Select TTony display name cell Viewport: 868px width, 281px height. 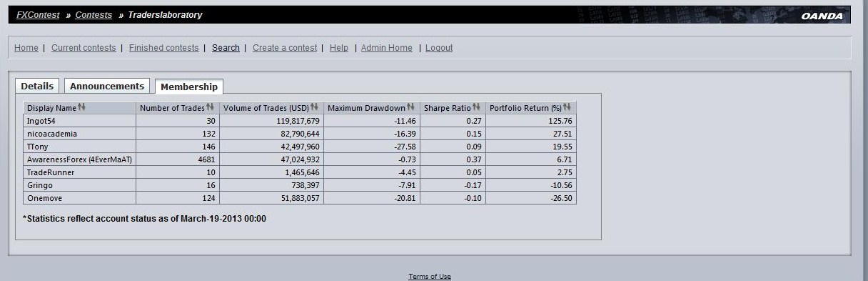click(x=79, y=147)
